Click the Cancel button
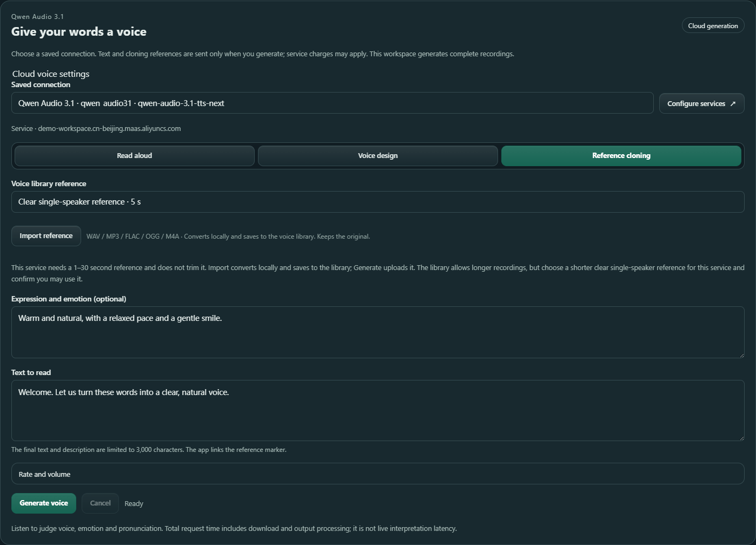756x545 pixels. coord(100,503)
